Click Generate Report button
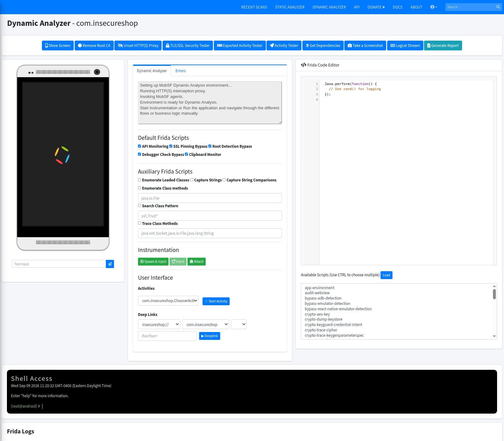The height and width of the screenshot is (441, 504). click(x=443, y=46)
